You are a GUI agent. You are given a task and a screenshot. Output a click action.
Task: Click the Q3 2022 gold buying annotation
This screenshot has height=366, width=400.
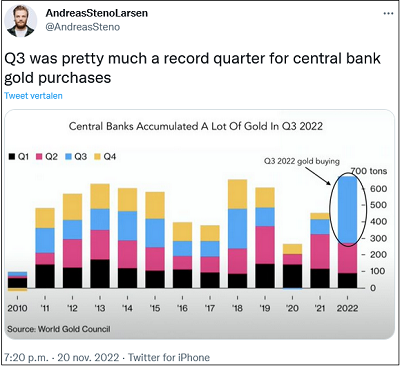302,161
